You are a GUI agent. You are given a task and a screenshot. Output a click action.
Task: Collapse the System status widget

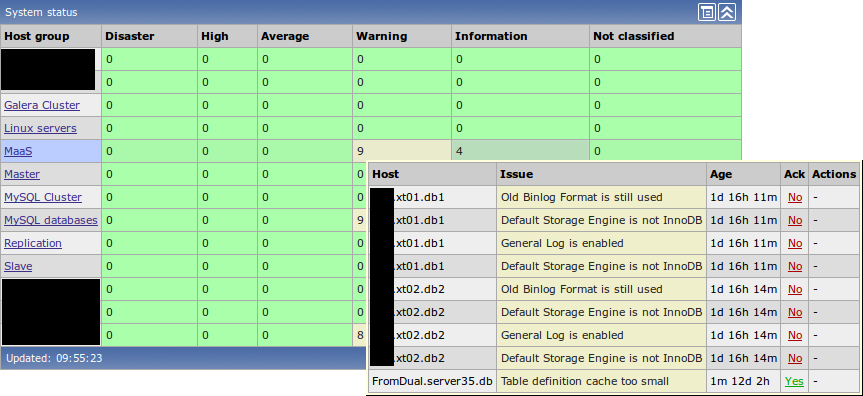727,12
